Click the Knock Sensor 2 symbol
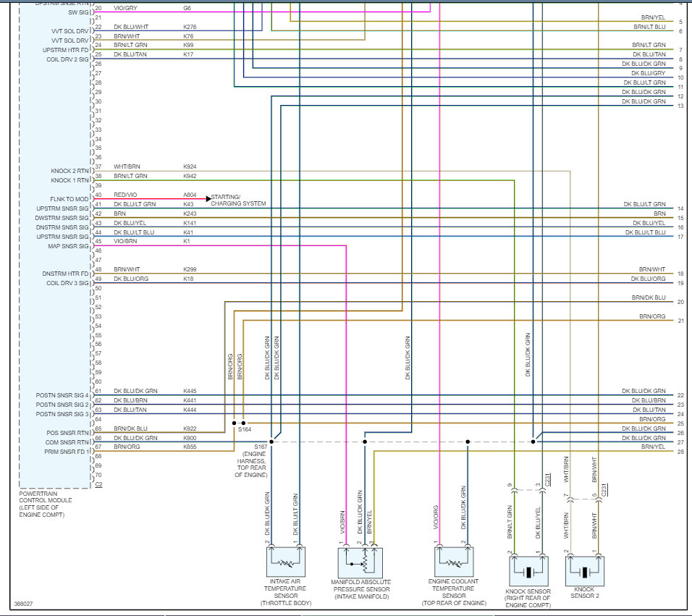The width and height of the screenshot is (692, 616). click(x=585, y=571)
